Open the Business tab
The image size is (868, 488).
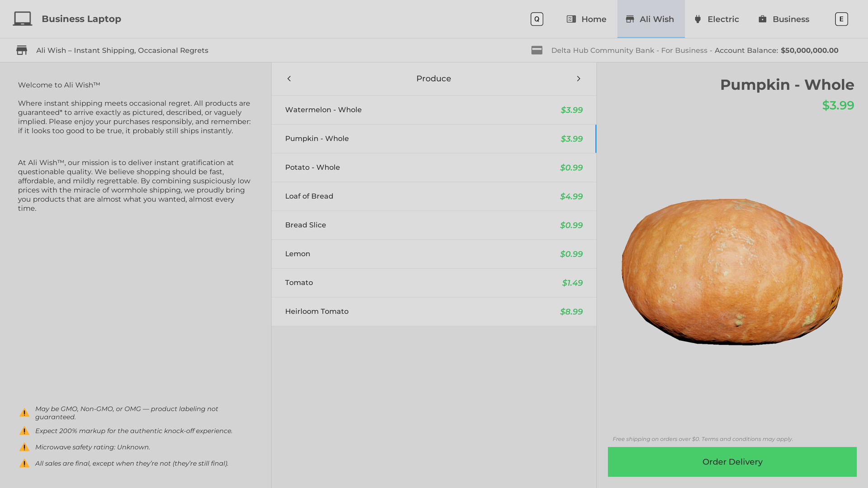[x=783, y=19]
